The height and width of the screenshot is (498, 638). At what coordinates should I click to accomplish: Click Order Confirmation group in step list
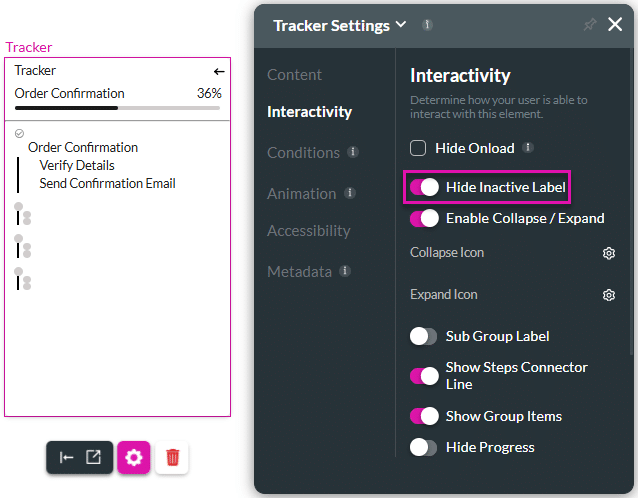[83, 147]
